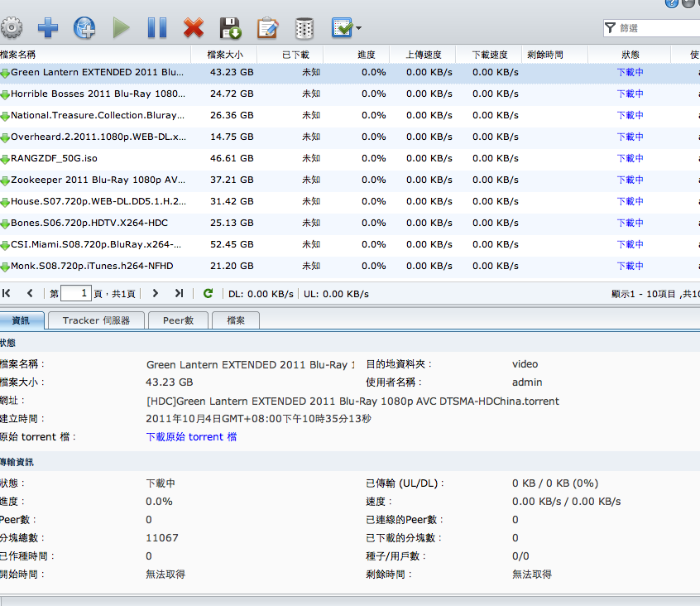This screenshot has height=606, width=700.
Task: Click the trash bin clear icon
Action: click(x=304, y=28)
